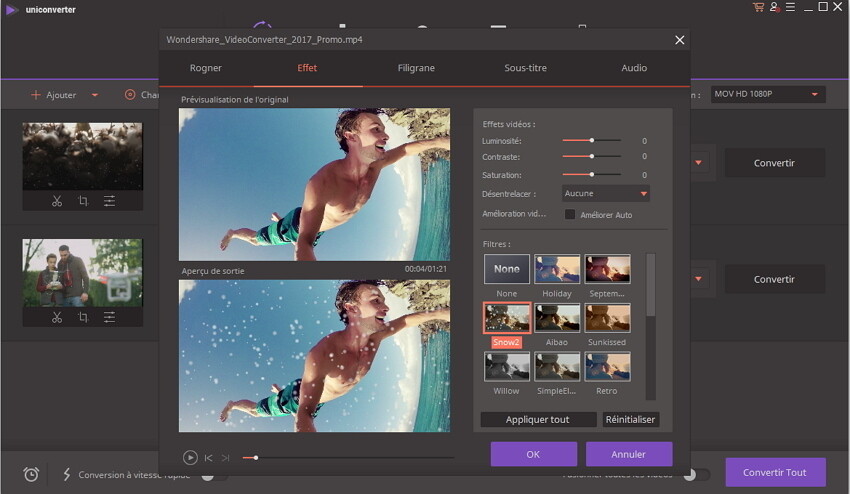This screenshot has width=850, height=494.
Task: Open effects settings icon under first video
Action: [x=109, y=201]
